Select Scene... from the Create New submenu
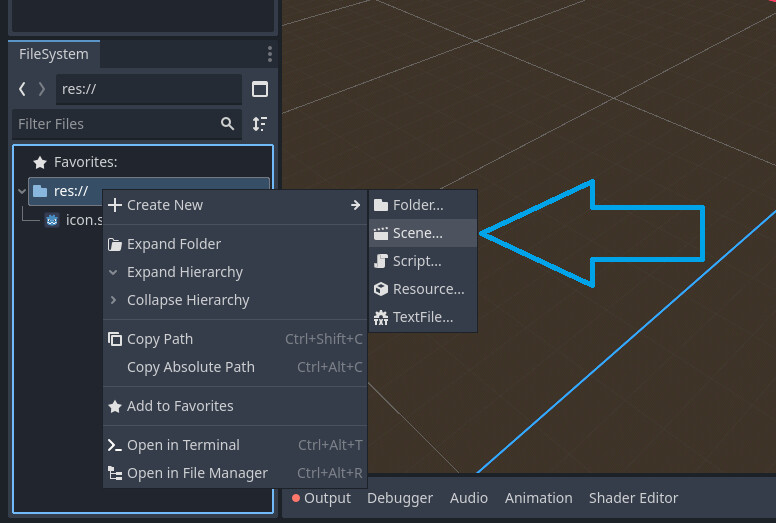Screen dimensions: 776x523 [x=417, y=233]
